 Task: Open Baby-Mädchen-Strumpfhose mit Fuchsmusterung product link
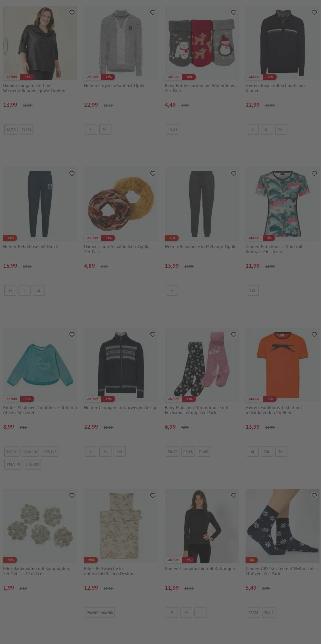tap(196, 410)
